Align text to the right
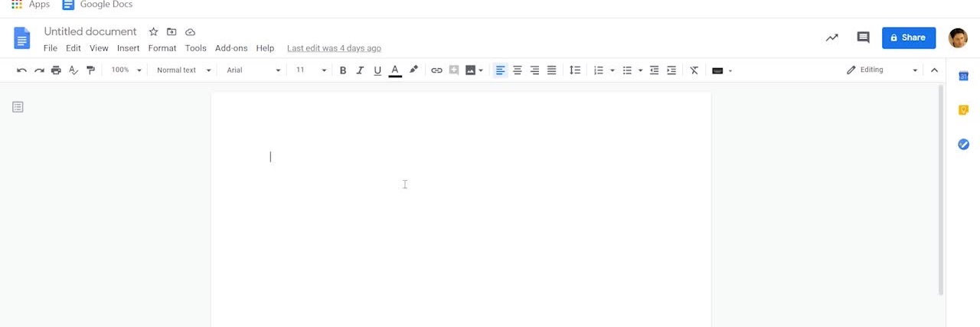 point(534,70)
